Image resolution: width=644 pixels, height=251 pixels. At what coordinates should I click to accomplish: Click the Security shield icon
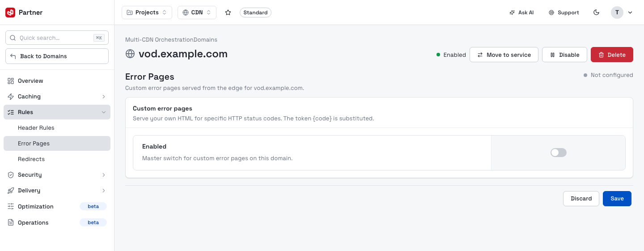click(11, 175)
